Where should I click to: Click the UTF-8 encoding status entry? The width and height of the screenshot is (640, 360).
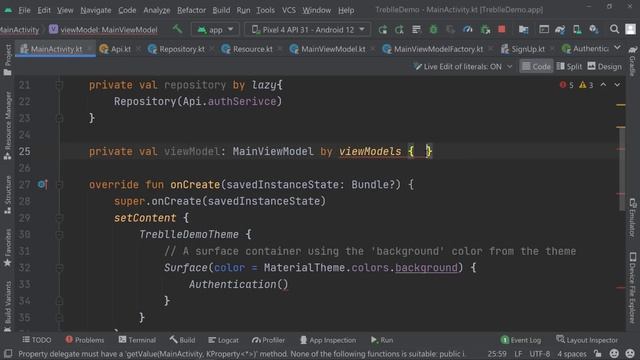[x=540, y=353]
